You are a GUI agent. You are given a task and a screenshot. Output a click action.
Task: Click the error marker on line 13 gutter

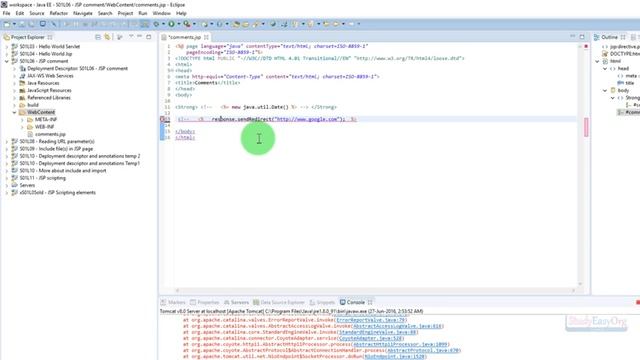pyautogui.click(x=162, y=119)
